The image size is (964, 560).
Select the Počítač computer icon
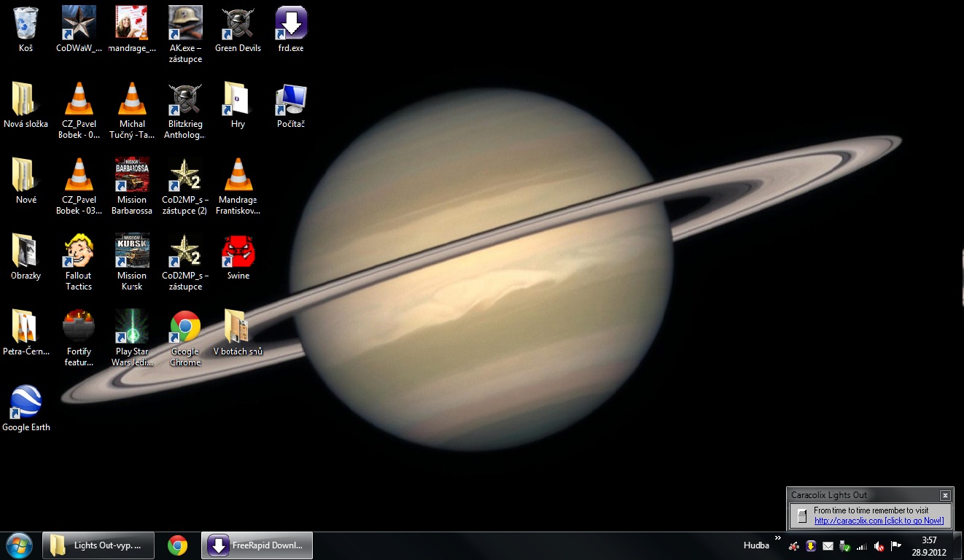pyautogui.click(x=291, y=99)
